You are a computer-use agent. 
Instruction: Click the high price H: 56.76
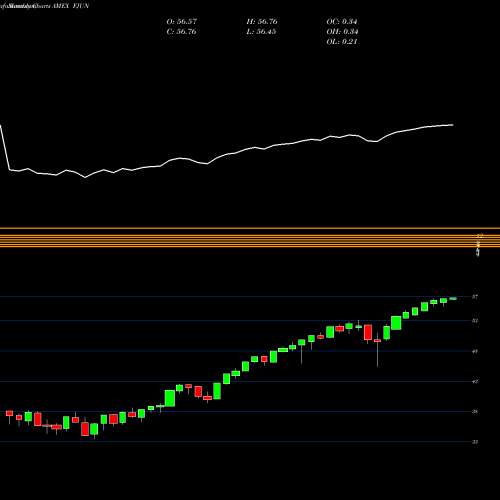coord(262,22)
